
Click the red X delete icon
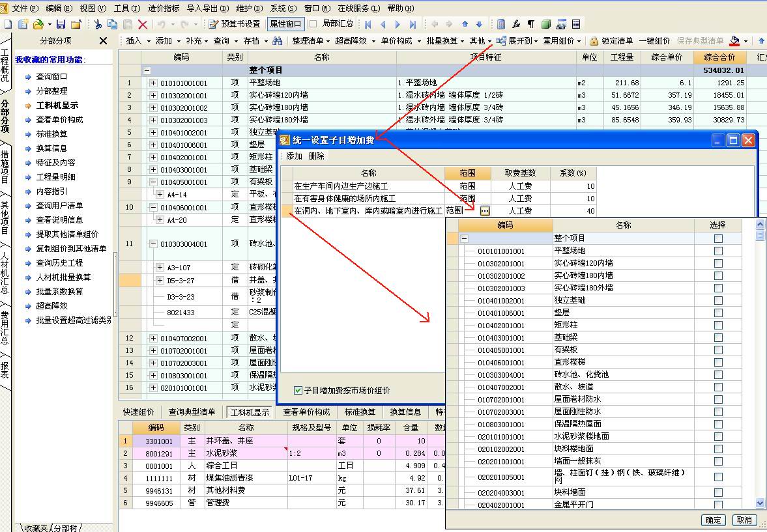(x=142, y=24)
